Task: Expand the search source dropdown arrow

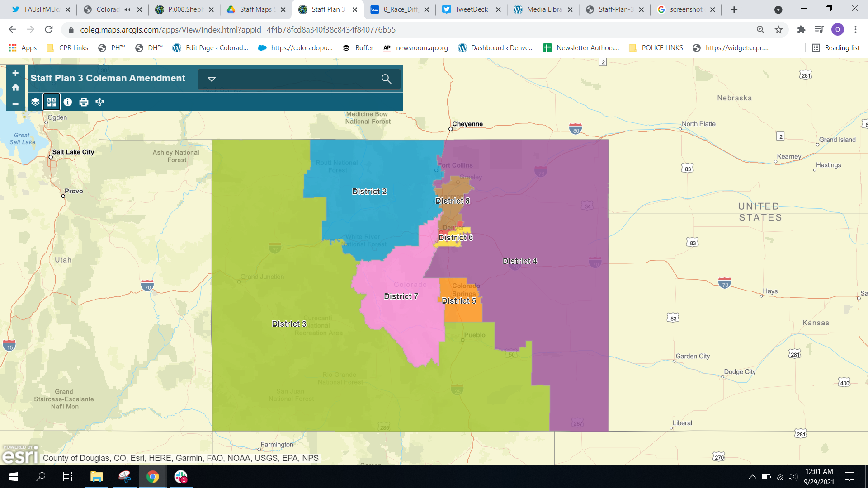Action: pyautogui.click(x=211, y=79)
